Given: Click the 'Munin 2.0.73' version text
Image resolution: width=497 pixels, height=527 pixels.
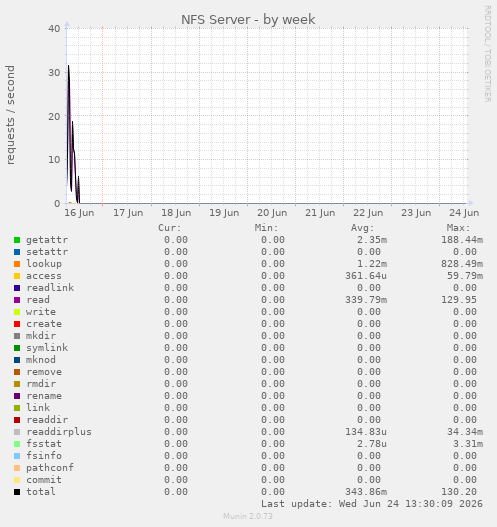Looking at the screenshot, I should click(248, 516).
